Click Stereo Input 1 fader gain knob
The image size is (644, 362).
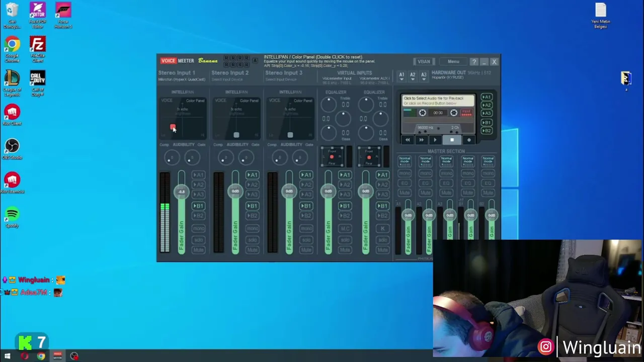(x=181, y=192)
